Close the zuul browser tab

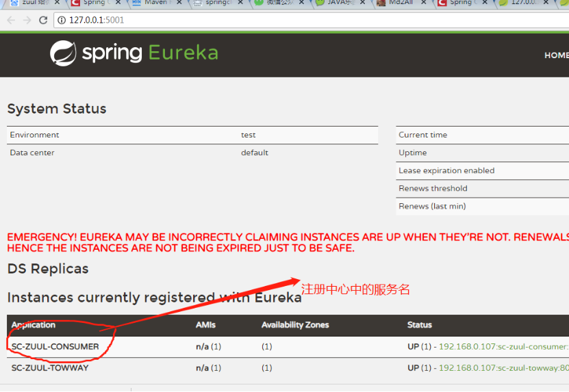(57, 2)
